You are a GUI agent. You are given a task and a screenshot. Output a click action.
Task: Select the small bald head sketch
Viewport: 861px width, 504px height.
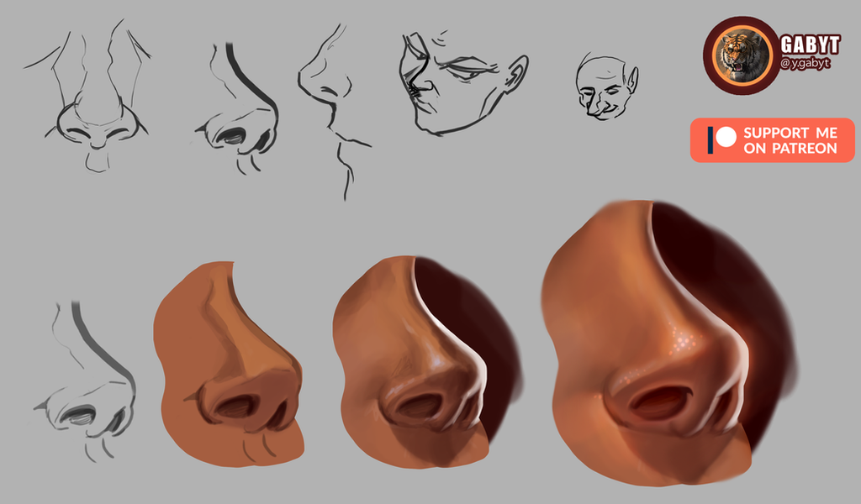tap(606, 87)
